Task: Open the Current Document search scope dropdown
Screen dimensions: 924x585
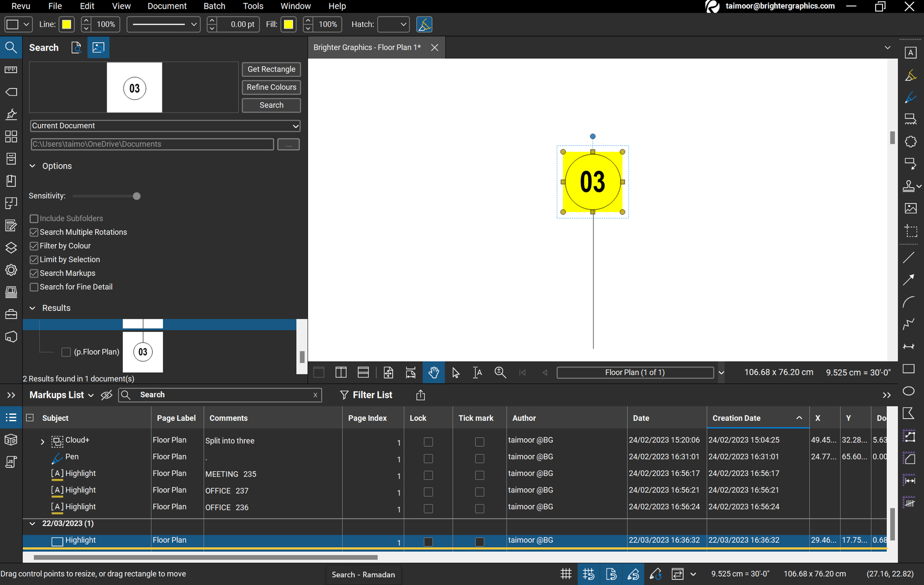Action: point(296,126)
